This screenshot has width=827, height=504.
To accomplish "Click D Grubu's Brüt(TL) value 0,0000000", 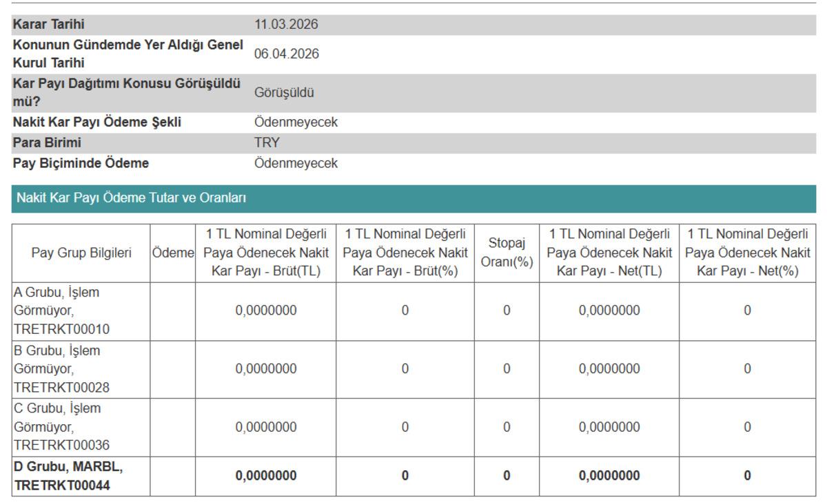I will pos(265,476).
